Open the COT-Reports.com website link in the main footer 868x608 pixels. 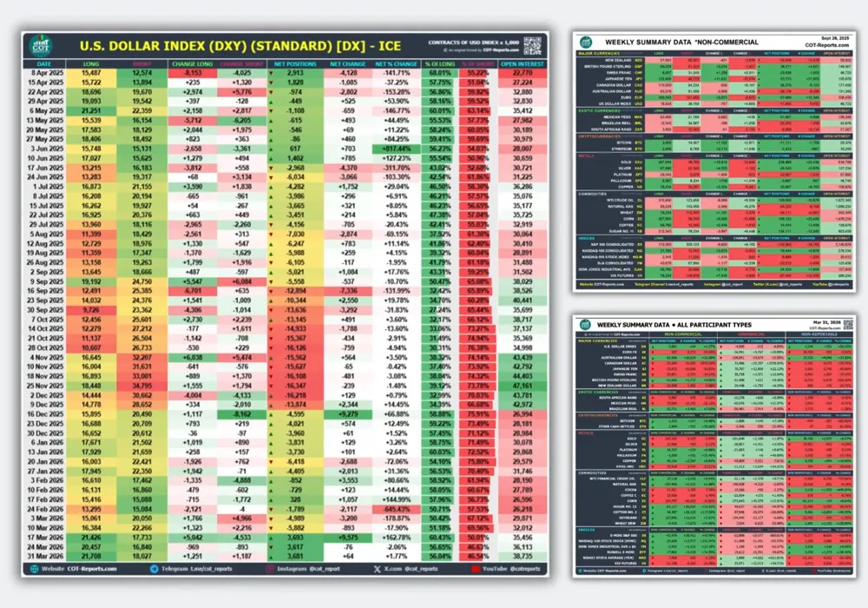(92, 569)
